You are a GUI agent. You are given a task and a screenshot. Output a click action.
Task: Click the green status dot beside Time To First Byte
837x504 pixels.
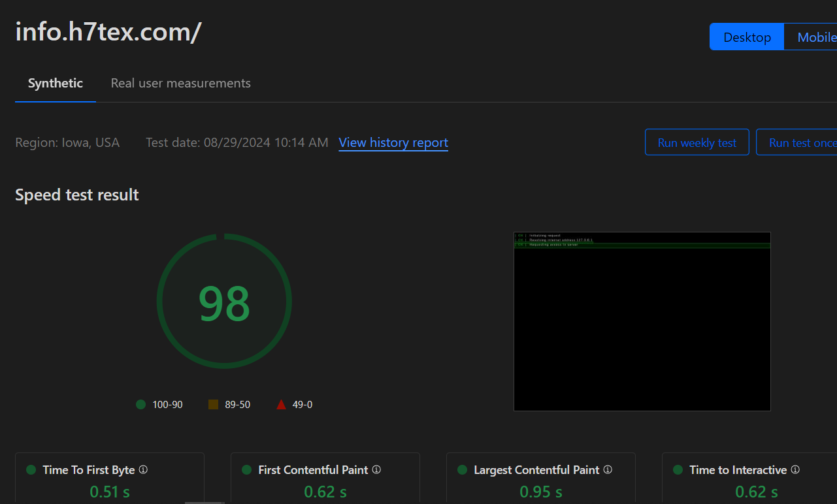(x=31, y=470)
